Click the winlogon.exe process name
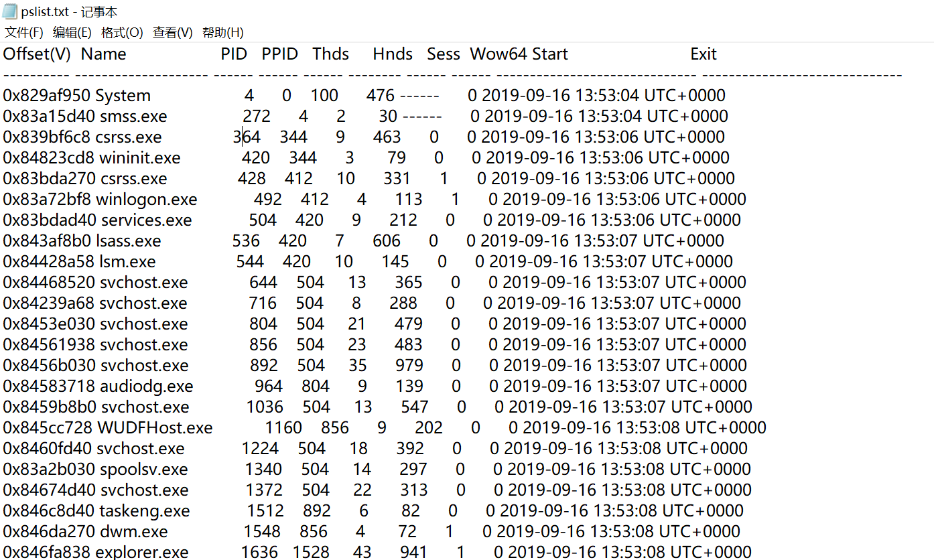The image size is (934, 560). 147,200
